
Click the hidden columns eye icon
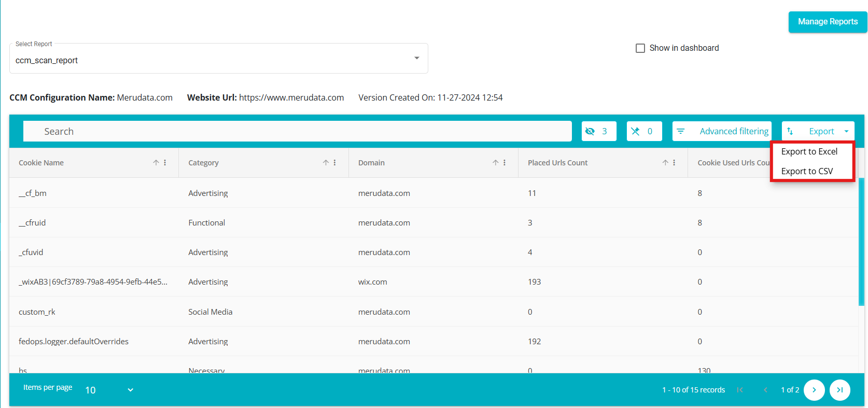[x=590, y=131]
